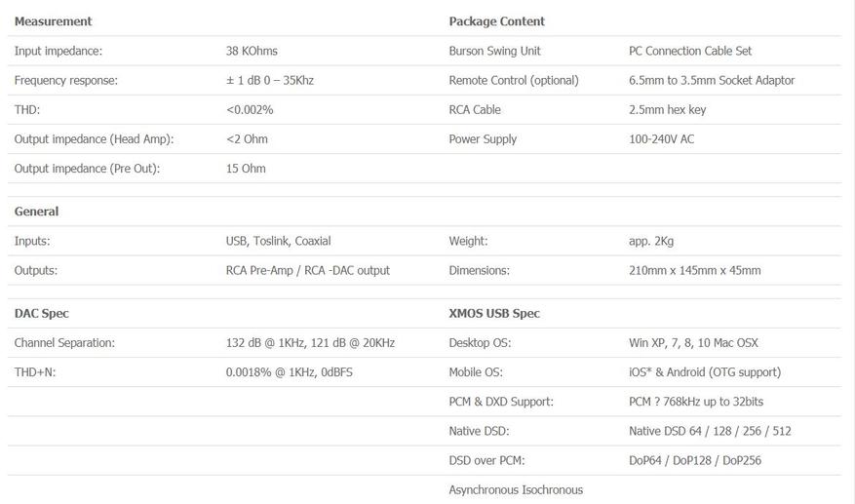855x504 pixels.
Task: Select the Channel Separation value
Action: (310, 343)
